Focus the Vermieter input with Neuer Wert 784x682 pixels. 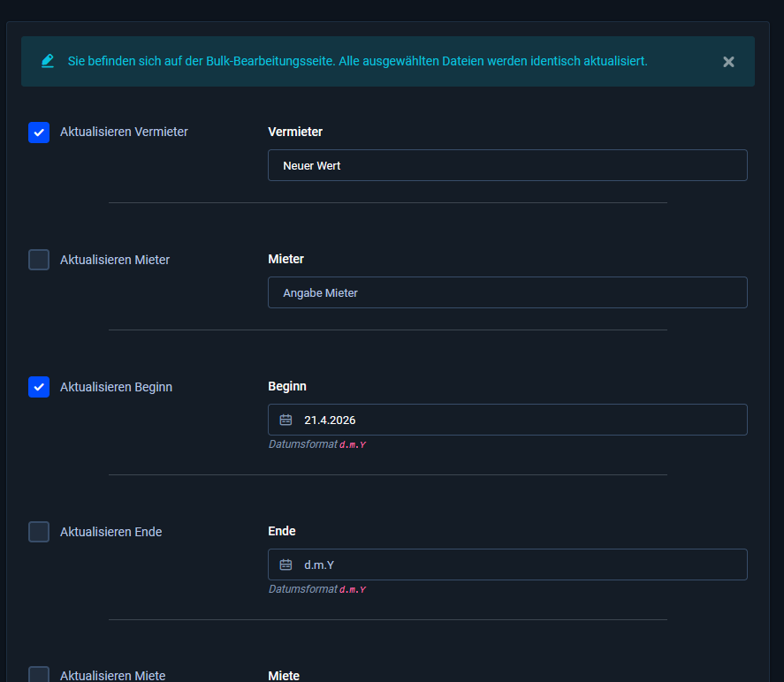point(507,165)
